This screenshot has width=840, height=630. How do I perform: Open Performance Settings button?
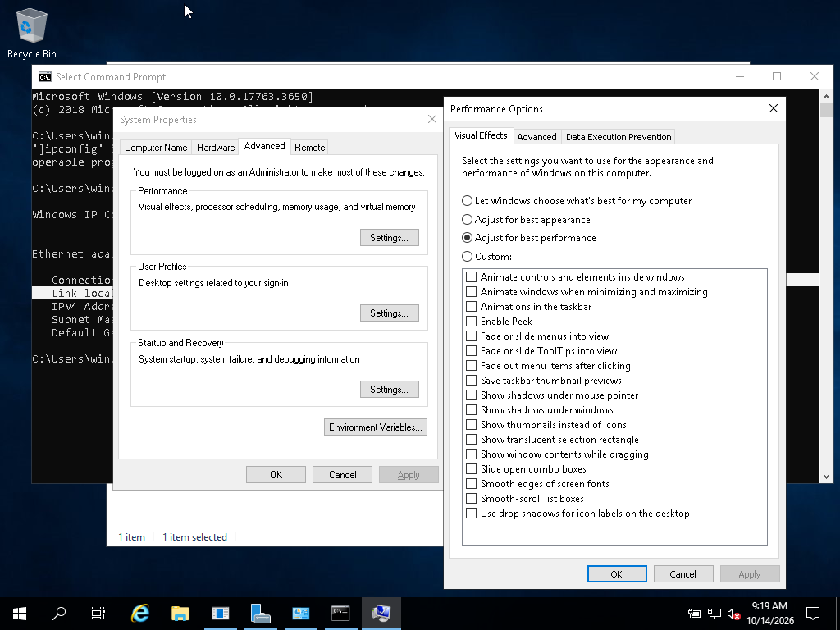coord(389,238)
